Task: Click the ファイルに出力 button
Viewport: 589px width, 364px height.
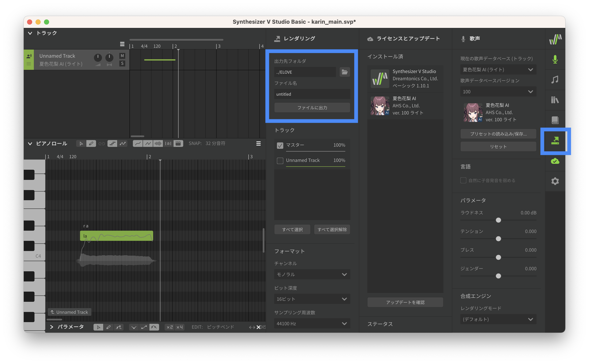Action: (x=312, y=108)
